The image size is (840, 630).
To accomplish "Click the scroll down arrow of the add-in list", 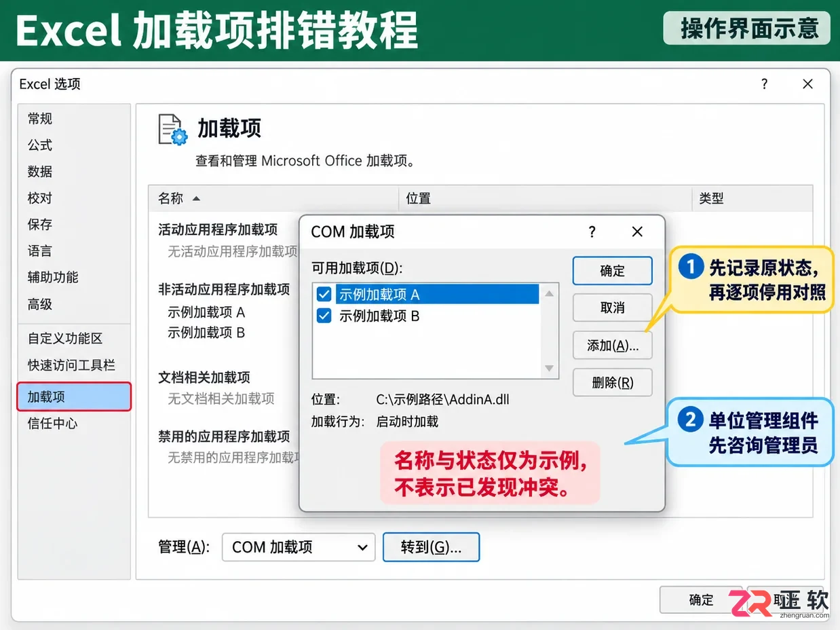I will pos(550,369).
